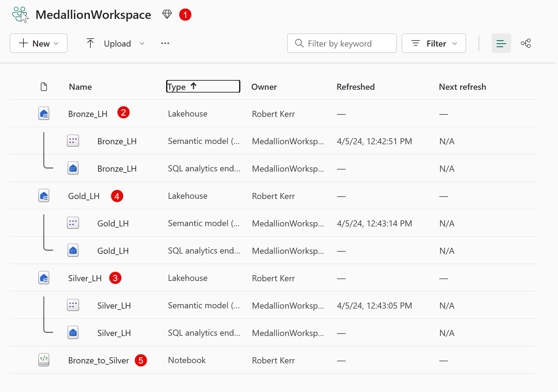Click the Bronze_LH lakehouse icon
The height and width of the screenshot is (392, 558).
pyautogui.click(x=44, y=114)
